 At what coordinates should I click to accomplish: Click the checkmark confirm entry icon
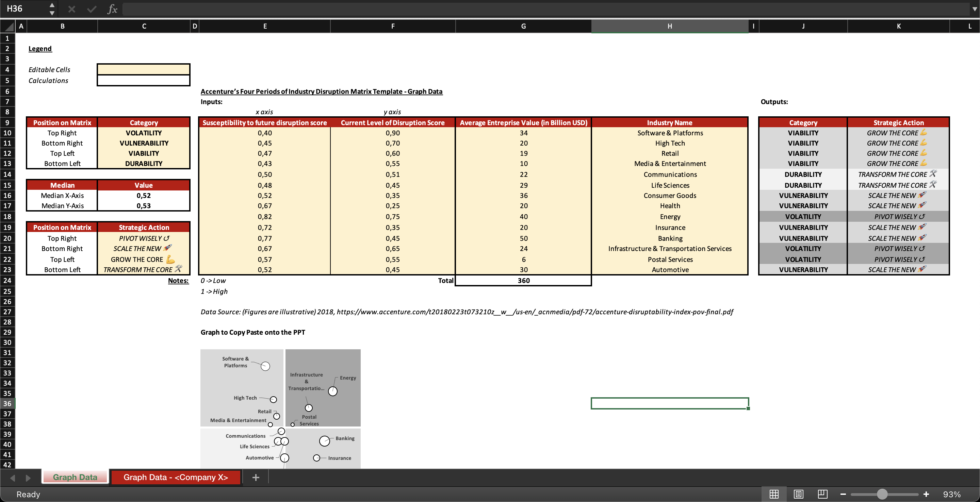pos(91,9)
